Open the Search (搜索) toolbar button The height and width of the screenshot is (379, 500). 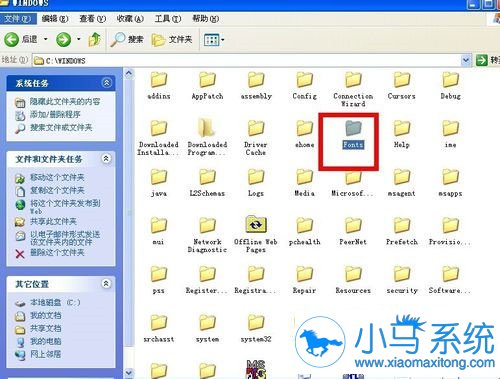(x=127, y=40)
